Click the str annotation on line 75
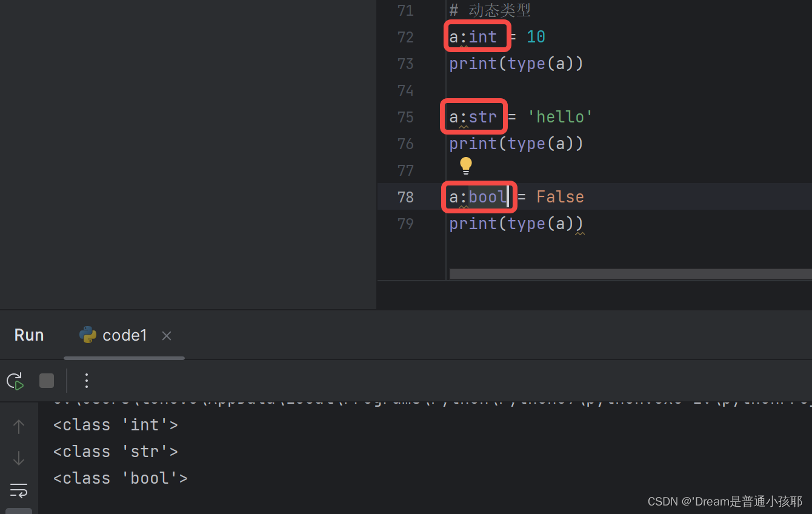812x514 pixels. coord(483,117)
